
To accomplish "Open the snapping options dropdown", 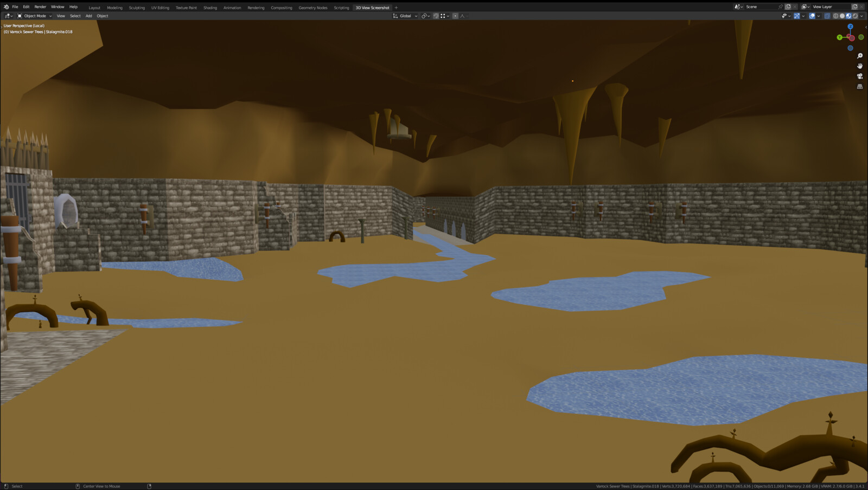I will tap(445, 16).
